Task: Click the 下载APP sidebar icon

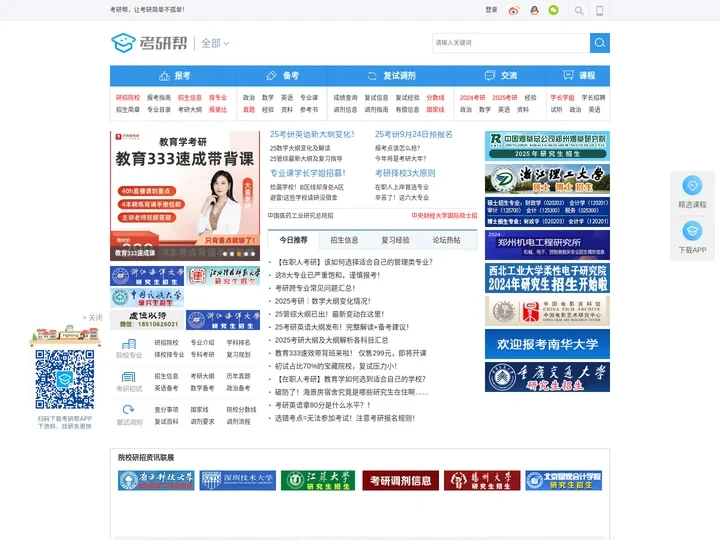Action: (x=692, y=231)
